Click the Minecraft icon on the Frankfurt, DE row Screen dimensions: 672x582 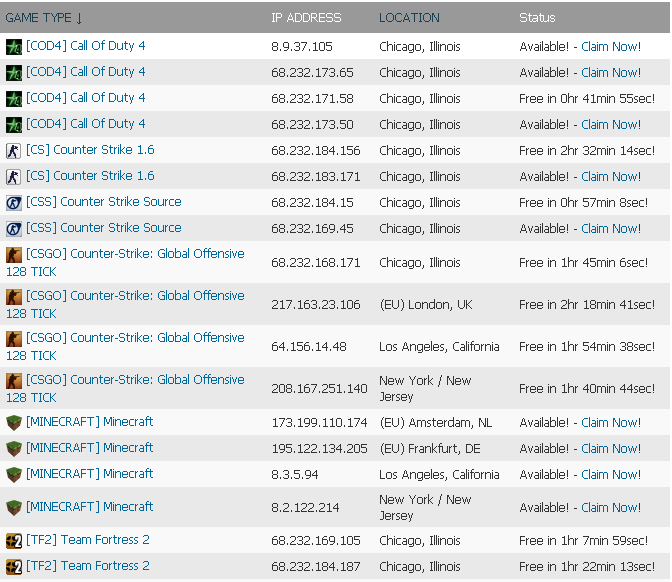point(14,449)
